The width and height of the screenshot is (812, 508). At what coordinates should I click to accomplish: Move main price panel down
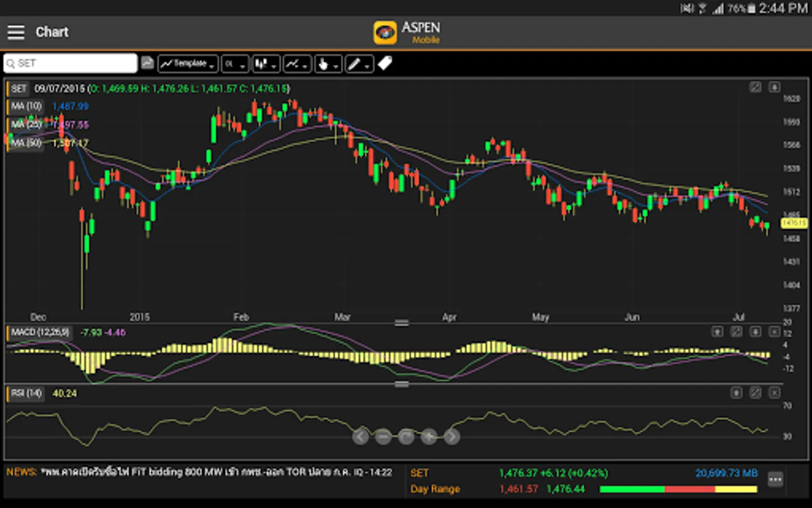775,87
